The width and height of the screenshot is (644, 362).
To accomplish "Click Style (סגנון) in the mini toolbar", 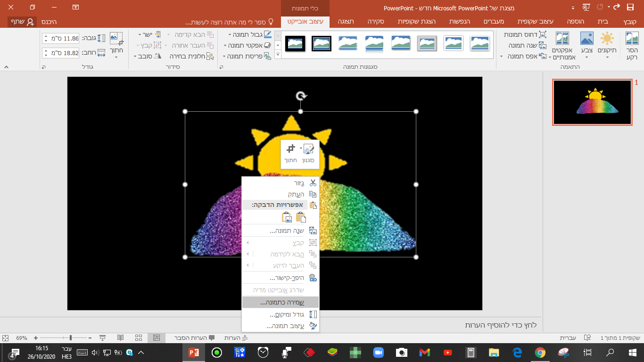I will tap(308, 154).
